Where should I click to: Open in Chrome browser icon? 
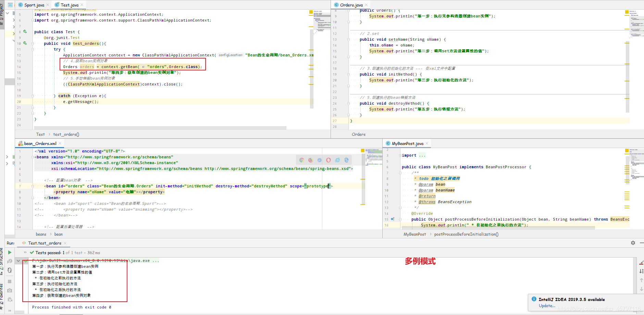click(x=301, y=160)
